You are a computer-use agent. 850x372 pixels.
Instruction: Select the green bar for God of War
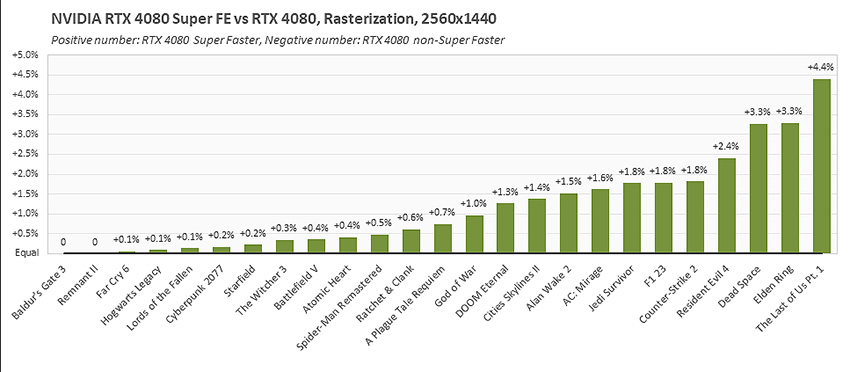[474, 234]
